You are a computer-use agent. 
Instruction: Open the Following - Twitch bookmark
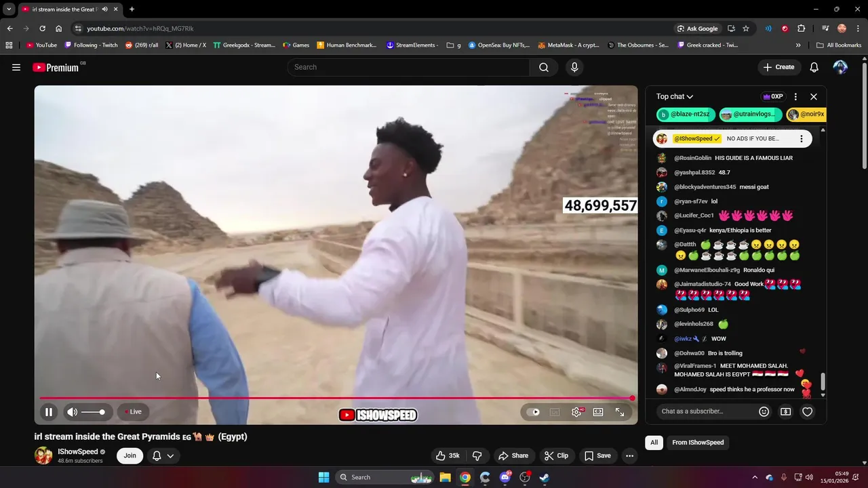(x=91, y=45)
